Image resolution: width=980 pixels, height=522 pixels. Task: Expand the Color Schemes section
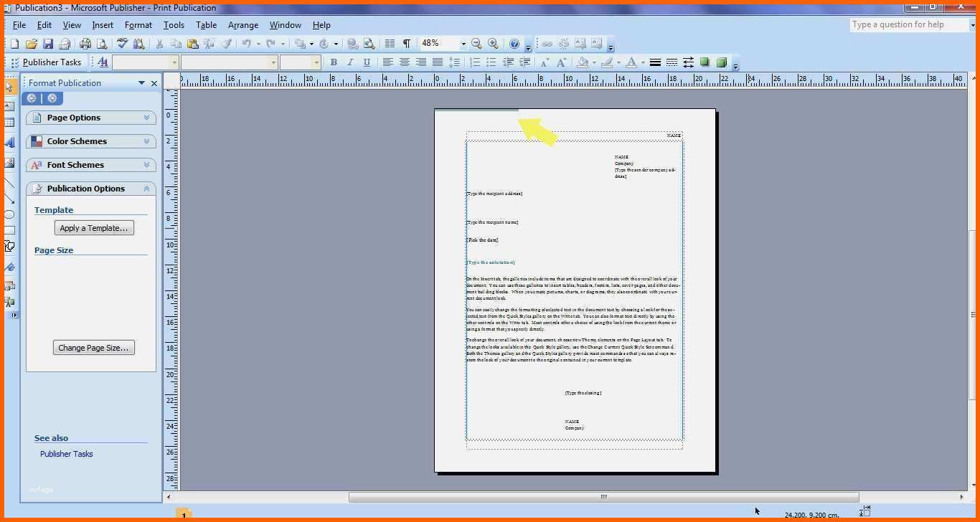(146, 141)
